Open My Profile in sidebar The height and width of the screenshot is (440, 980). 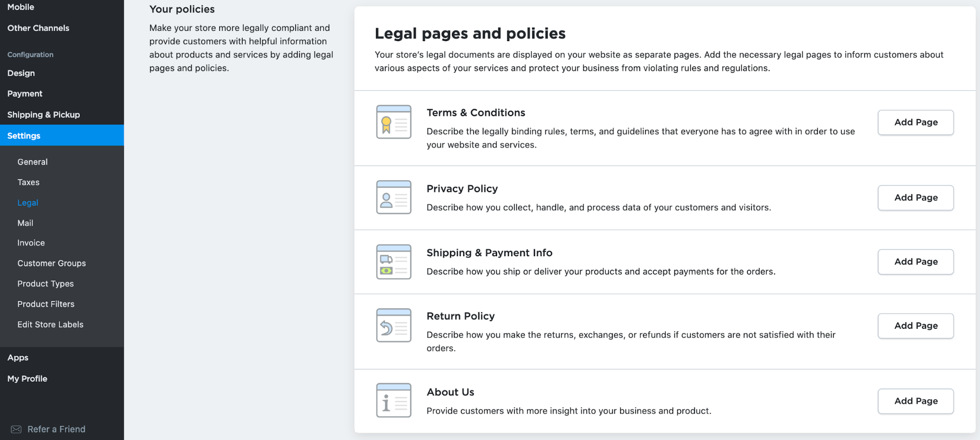click(27, 379)
